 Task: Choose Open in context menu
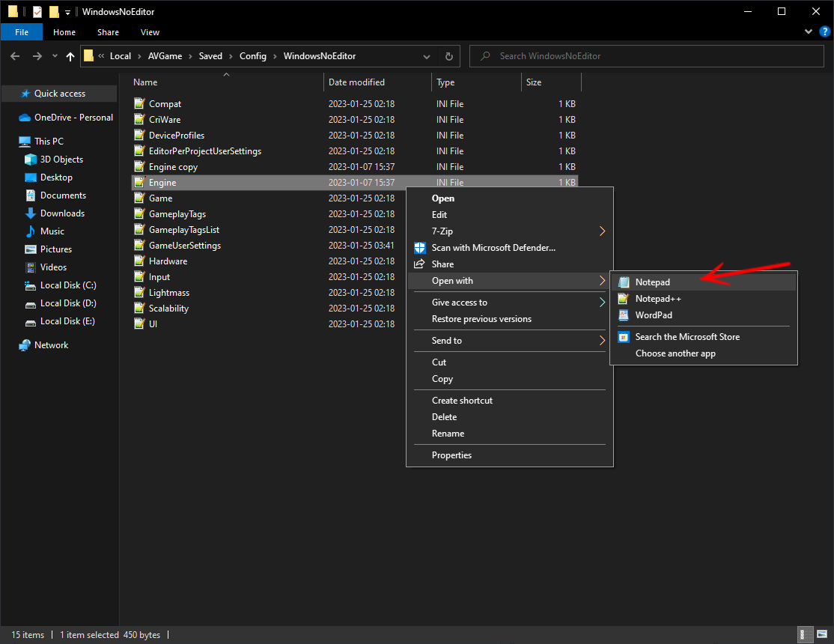coord(510,198)
